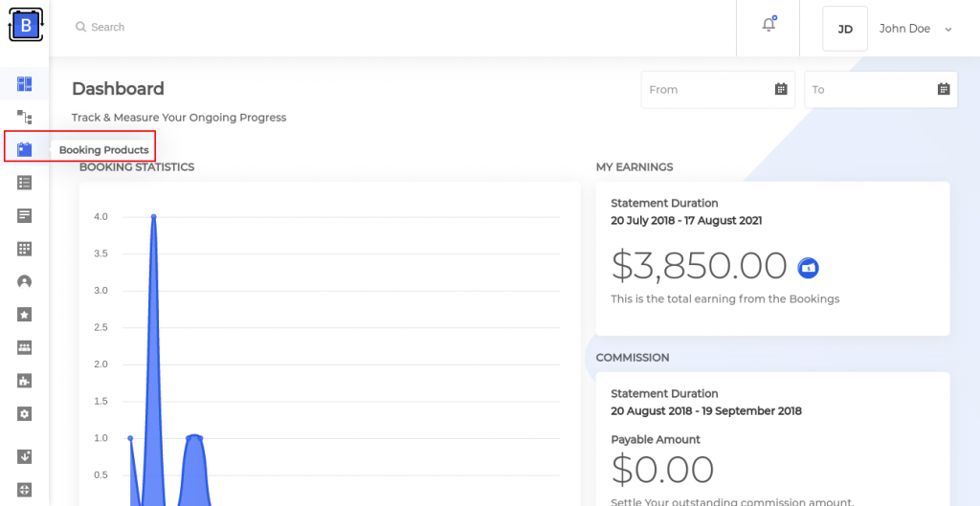Open Booking Products calendar icon
This screenshot has width=980, height=506.
[x=24, y=149]
